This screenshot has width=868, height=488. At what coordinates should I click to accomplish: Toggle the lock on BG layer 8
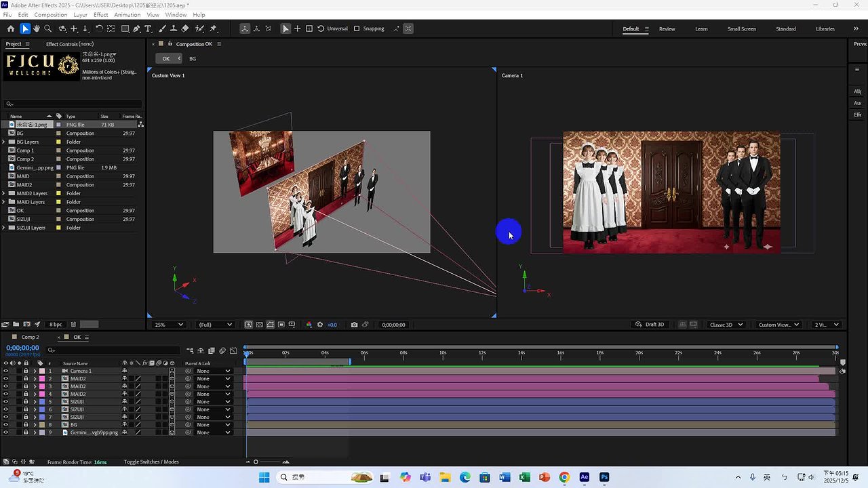tap(26, 425)
